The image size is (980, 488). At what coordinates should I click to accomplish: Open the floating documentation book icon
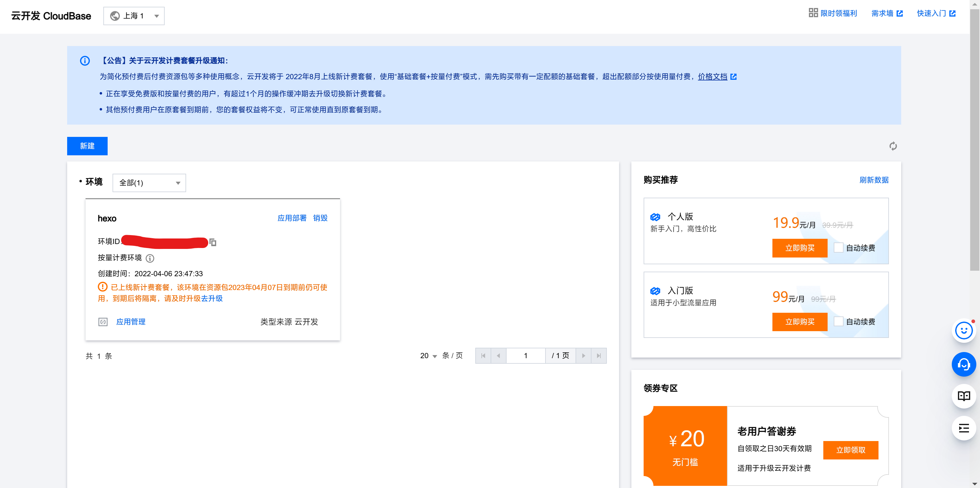click(964, 396)
